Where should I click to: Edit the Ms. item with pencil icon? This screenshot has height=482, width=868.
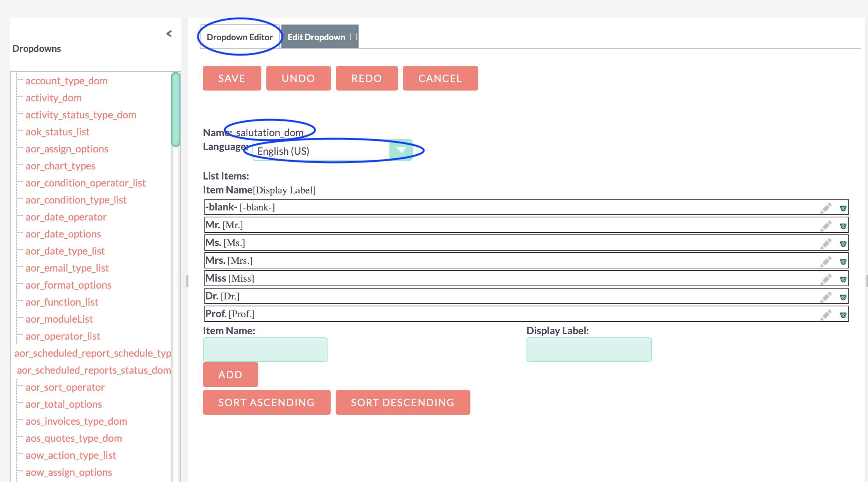click(826, 244)
